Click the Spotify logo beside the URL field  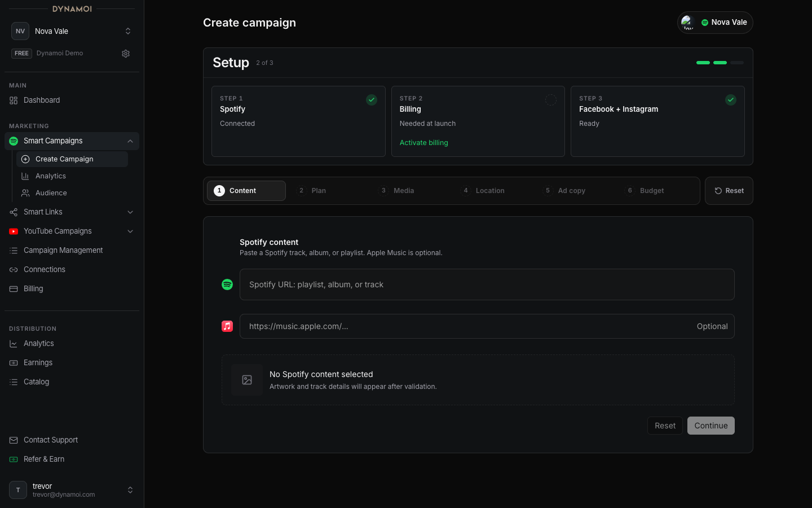tap(227, 284)
